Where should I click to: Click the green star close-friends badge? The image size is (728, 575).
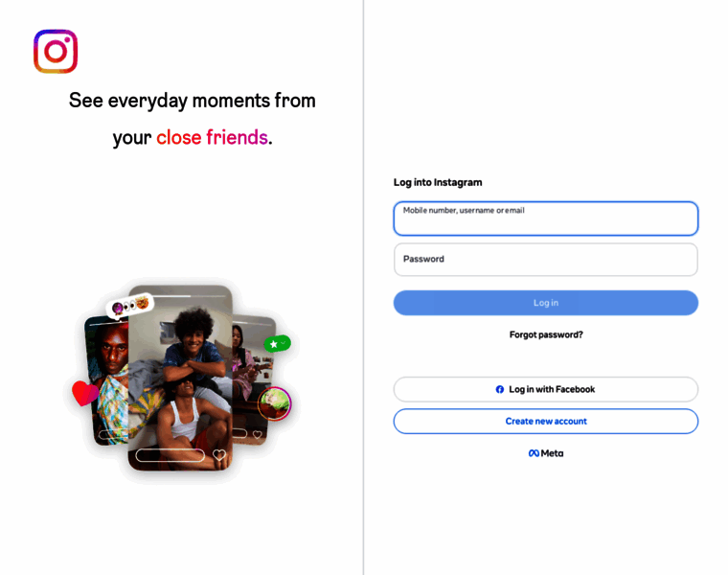pos(278,344)
